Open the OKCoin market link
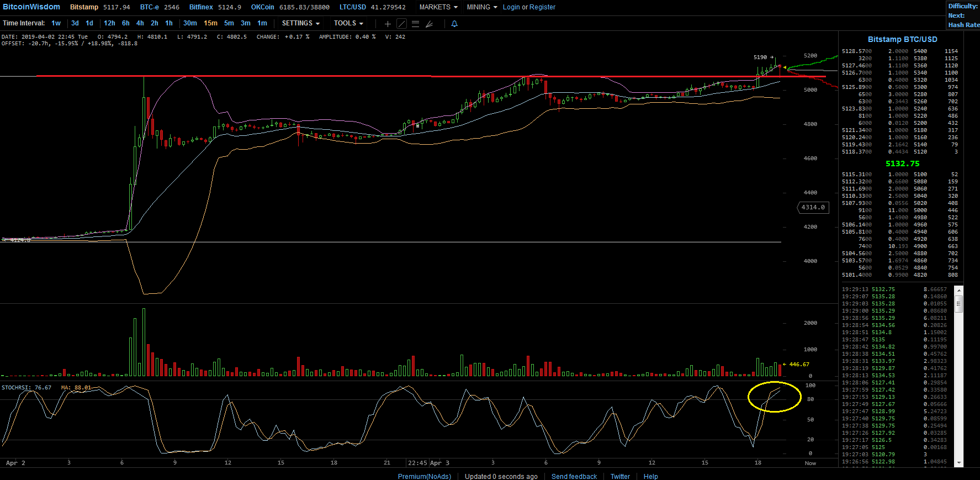 (263, 7)
